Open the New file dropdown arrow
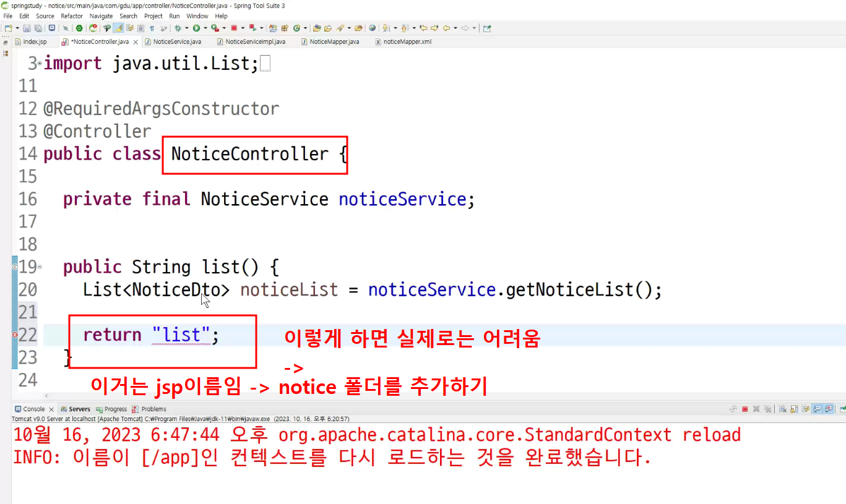846x504 pixels. 17,28
